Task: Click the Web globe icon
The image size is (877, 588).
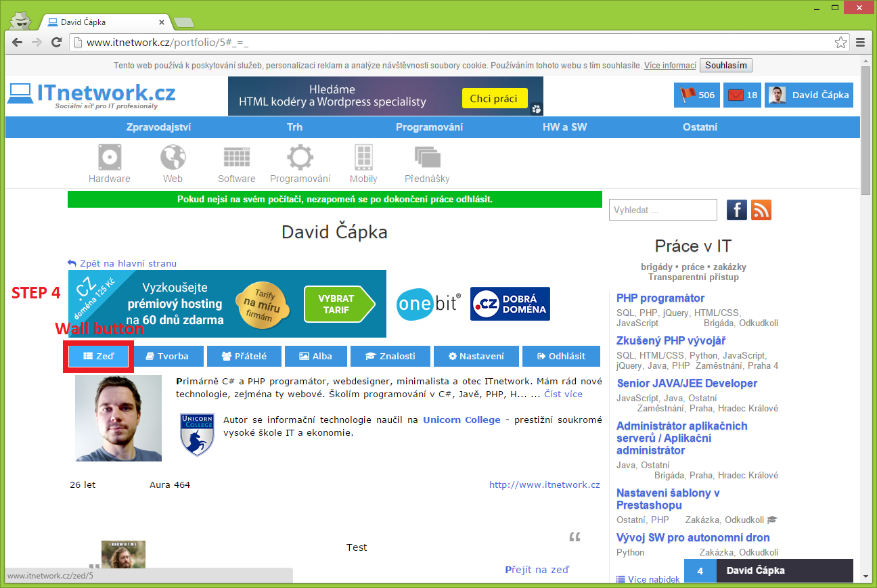Action: [173, 158]
